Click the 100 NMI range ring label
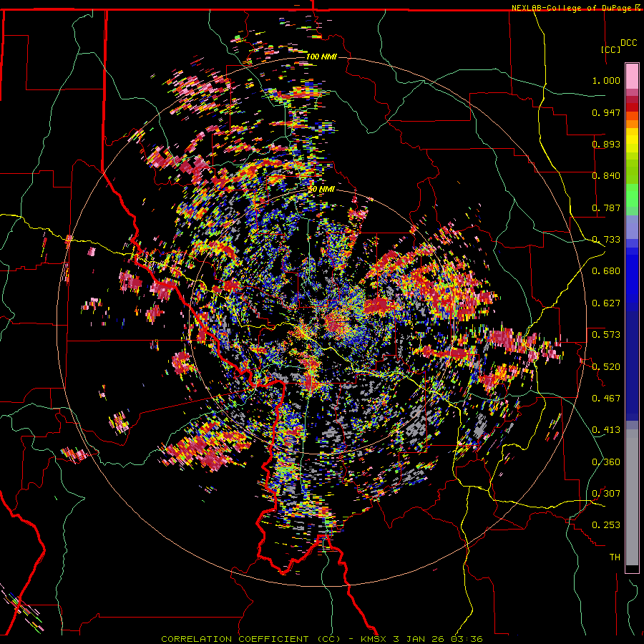Screen dimensions: 644x644 click(321, 57)
